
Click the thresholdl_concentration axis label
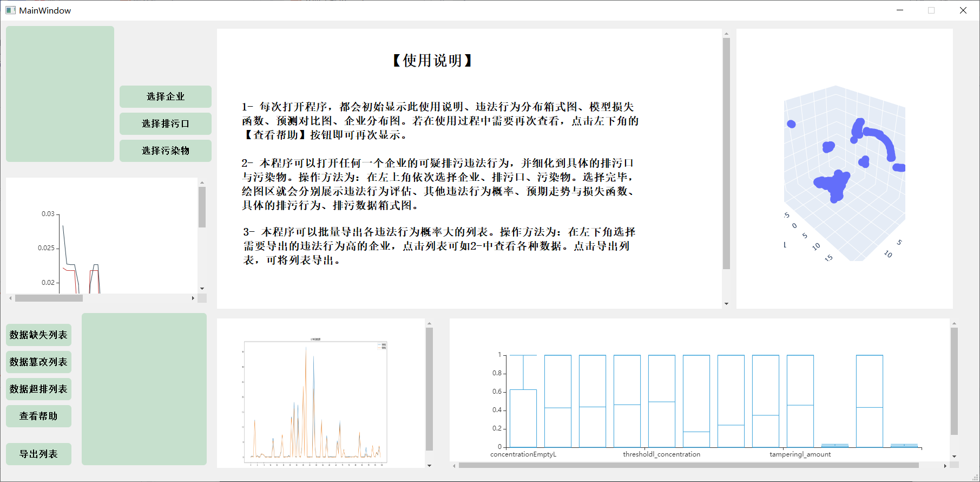tap(661, 454)
